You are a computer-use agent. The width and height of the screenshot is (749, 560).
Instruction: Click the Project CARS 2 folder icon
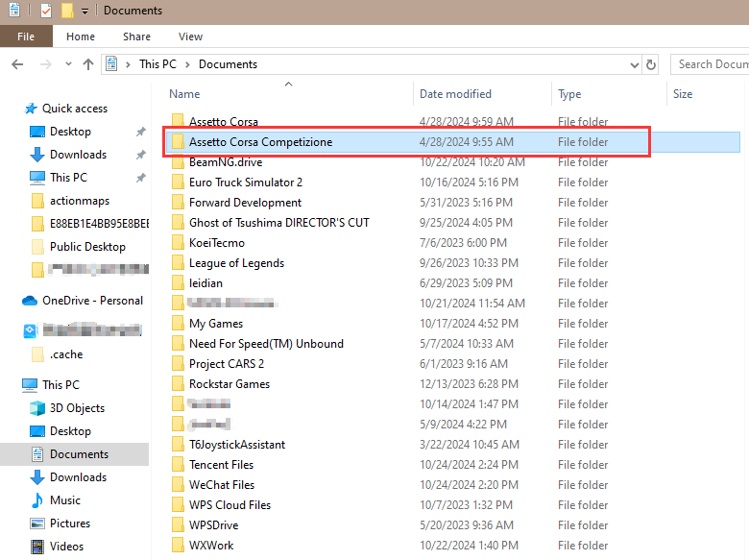[178, 364]
